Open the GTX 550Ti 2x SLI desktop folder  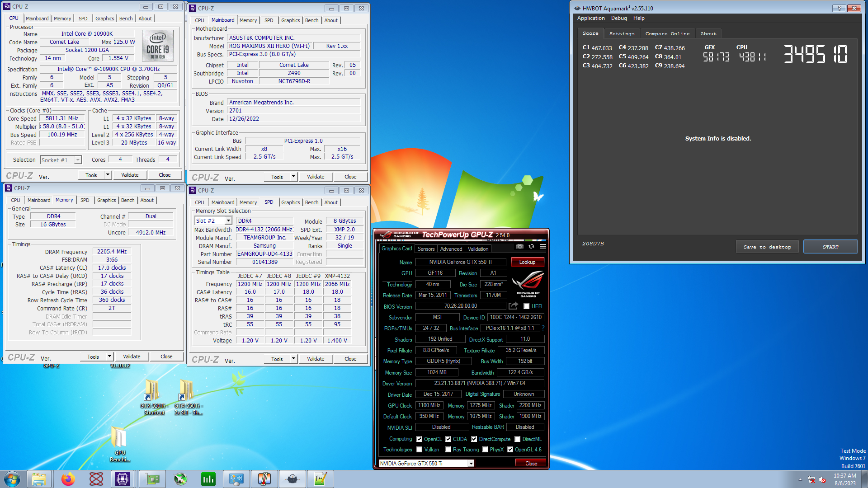click(188, 397)
